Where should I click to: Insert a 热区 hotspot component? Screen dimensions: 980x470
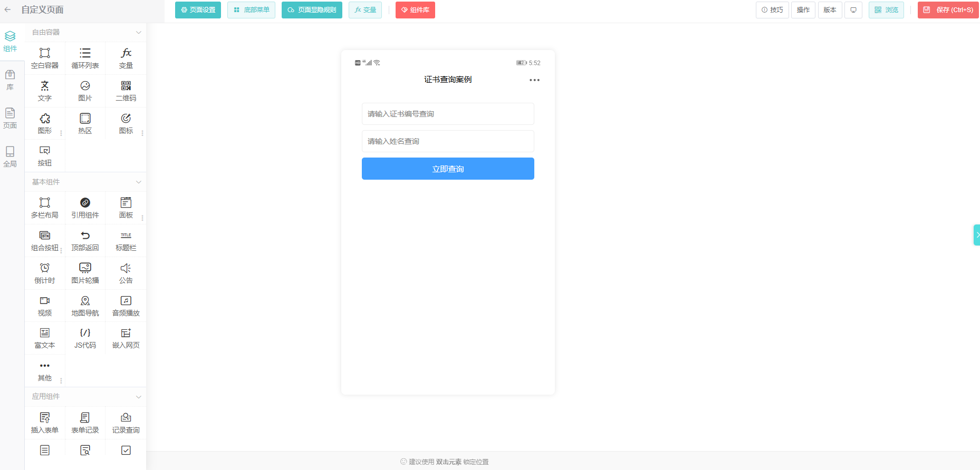[85, 124]
